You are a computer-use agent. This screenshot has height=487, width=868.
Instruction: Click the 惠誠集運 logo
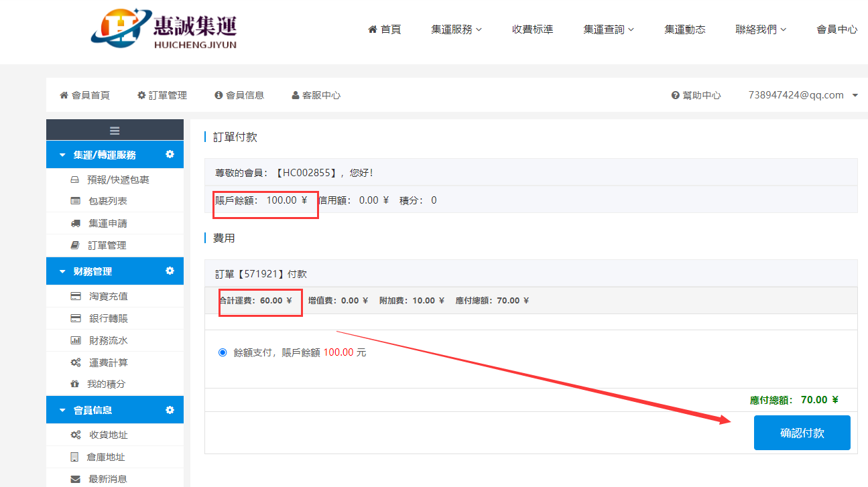point(164,29)
